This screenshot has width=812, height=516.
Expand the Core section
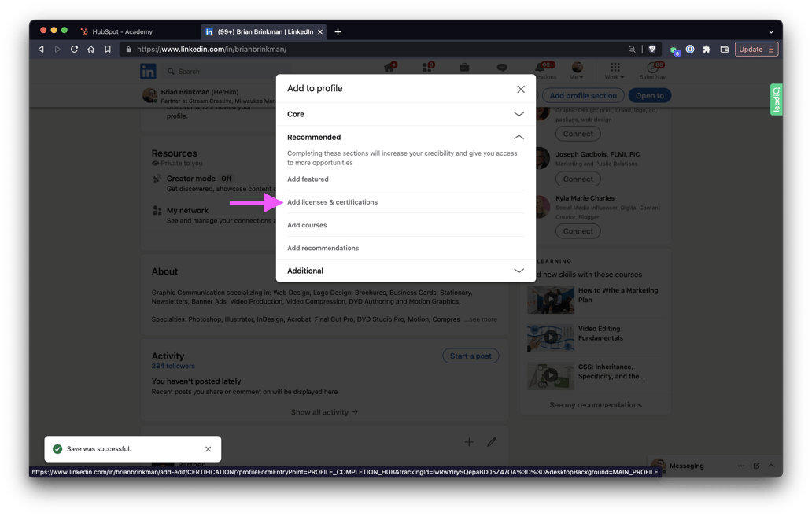pyautogui.click(x=519, y=114)
